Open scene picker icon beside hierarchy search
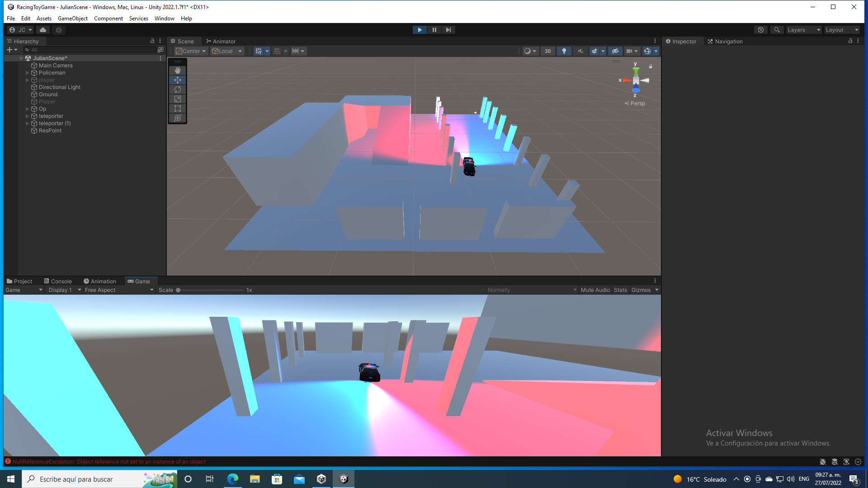868x488 pixels. pos(160,50)
